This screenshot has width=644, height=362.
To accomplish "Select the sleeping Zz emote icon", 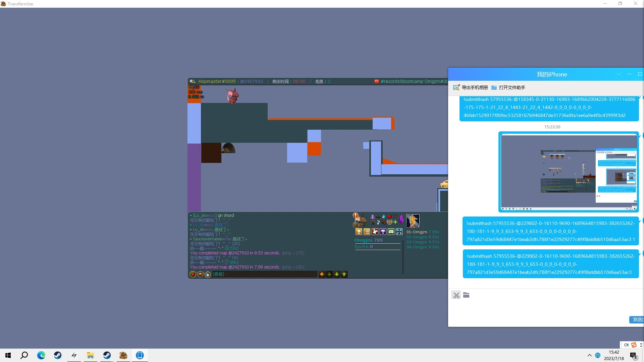I will coord(378,222).
